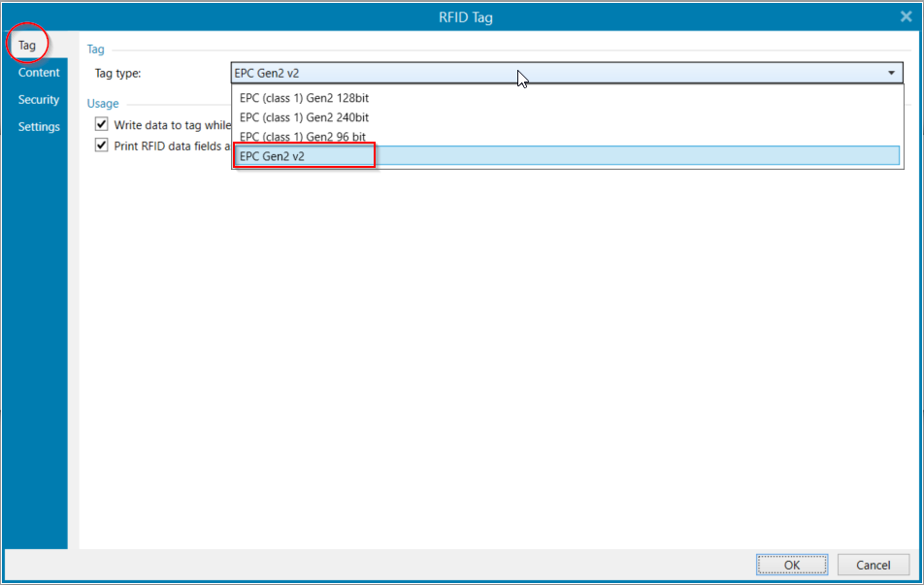Switch to the Content tab
Screen dimensions: 924x585
(x=39, y=72)
